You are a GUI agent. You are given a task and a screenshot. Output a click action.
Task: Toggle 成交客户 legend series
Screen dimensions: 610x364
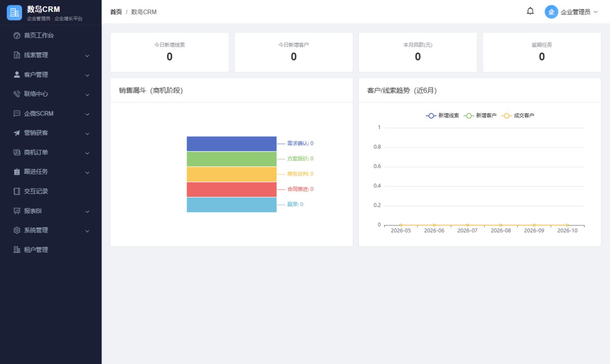(x=518, y=116)
